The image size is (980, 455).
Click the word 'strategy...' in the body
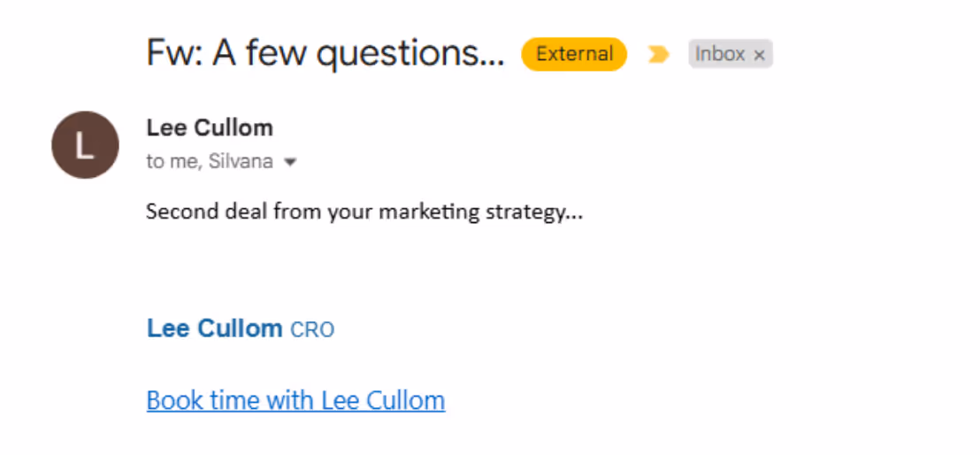click(x=534, y=213)
